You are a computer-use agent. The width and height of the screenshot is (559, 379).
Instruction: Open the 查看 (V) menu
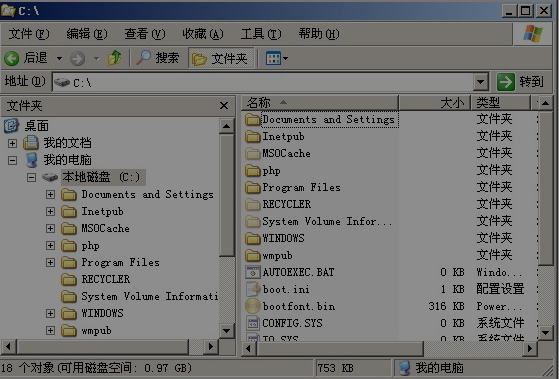(x=144, y=34)
